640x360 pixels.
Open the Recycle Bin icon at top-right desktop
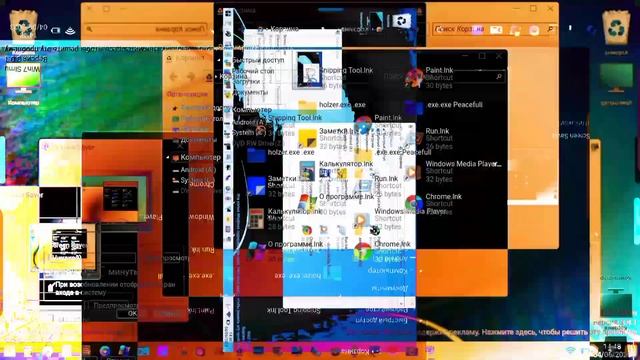[616, 27]
